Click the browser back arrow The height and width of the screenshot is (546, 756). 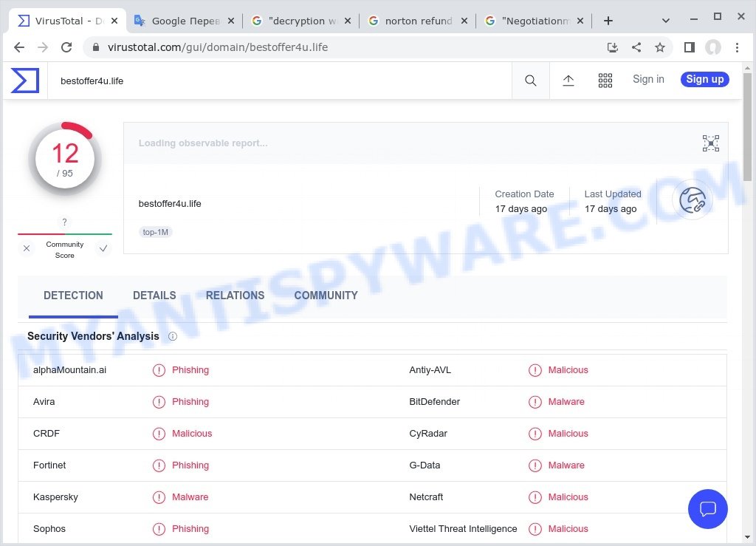[19, 47]
